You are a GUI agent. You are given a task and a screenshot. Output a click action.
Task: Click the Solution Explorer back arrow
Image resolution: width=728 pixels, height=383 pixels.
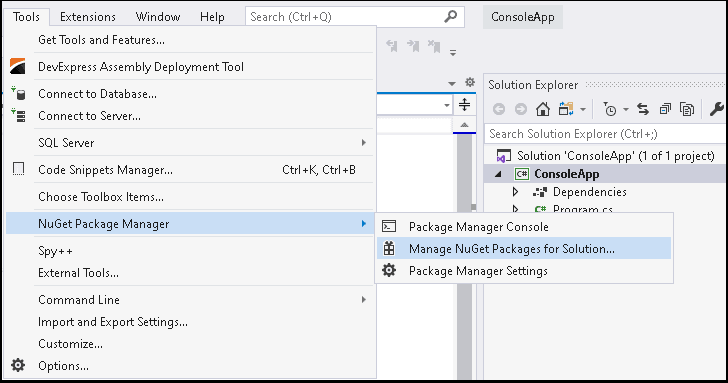tap(499, 109)
